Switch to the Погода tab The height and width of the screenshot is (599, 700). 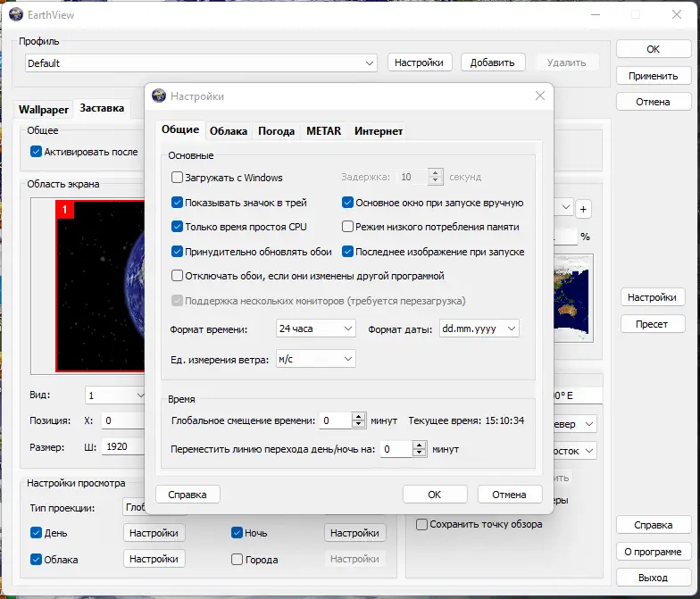click(277, 130)
